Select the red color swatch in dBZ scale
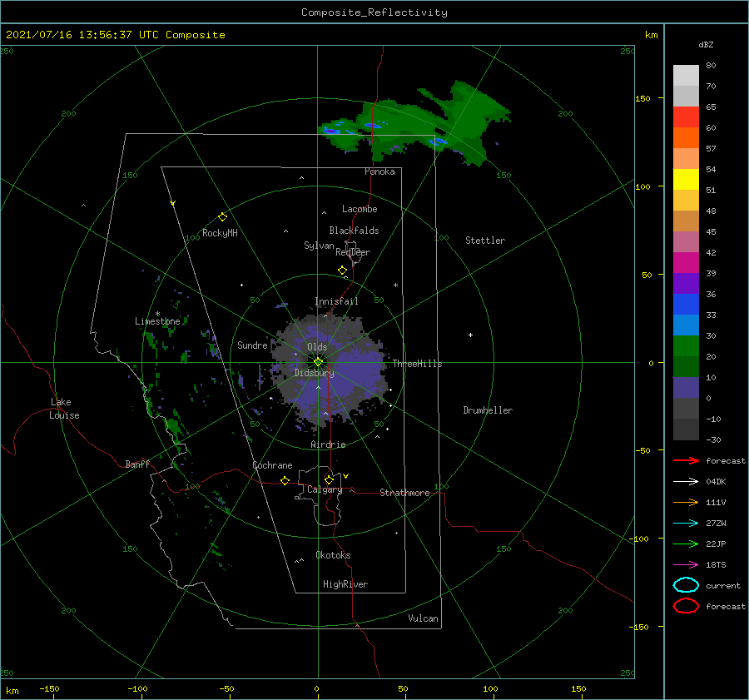The image size is (749, 700). coord(686,117)
